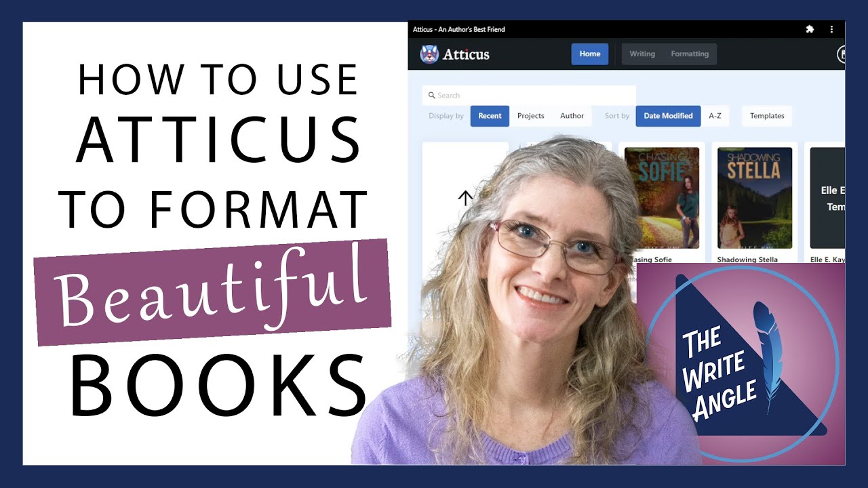Viewport: 868px width, 488px height.
Task: Display books by Author
Action: [572, 116]
